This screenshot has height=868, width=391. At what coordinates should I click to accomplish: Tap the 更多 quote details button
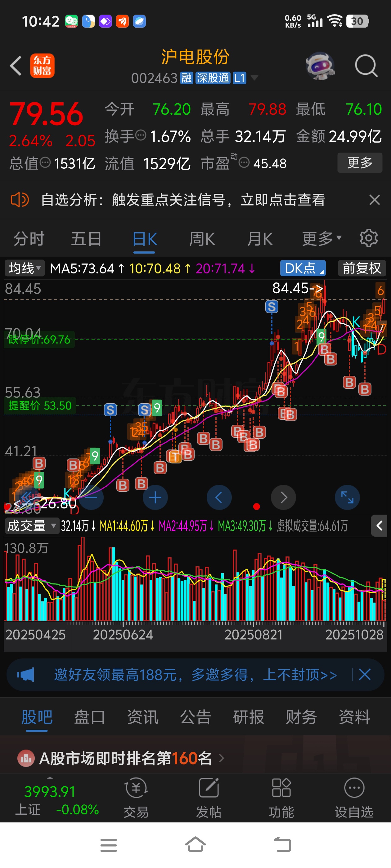coord(360,163)
